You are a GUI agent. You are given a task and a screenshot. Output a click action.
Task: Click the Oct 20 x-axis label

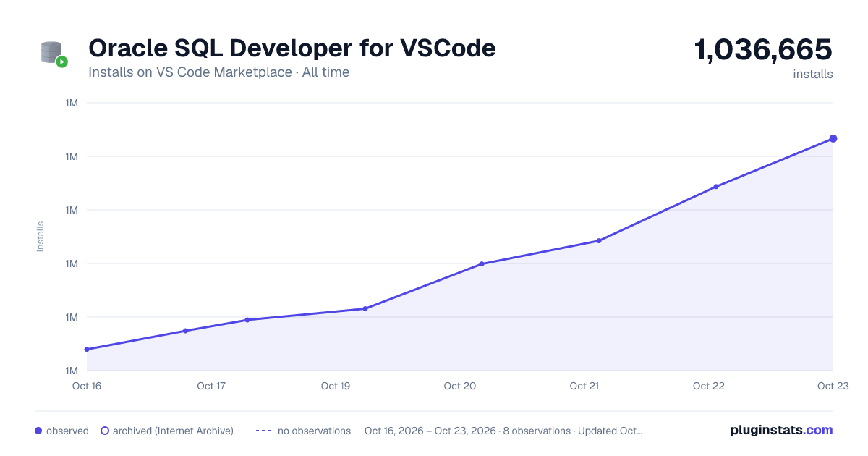[460, 386]
